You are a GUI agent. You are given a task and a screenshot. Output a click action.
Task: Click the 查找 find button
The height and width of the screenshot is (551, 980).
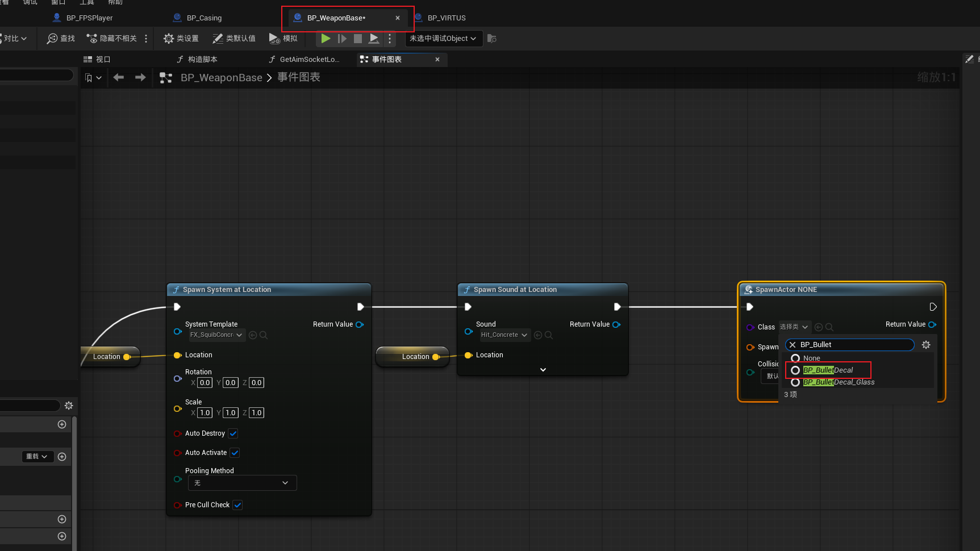(x=61, y=39)
